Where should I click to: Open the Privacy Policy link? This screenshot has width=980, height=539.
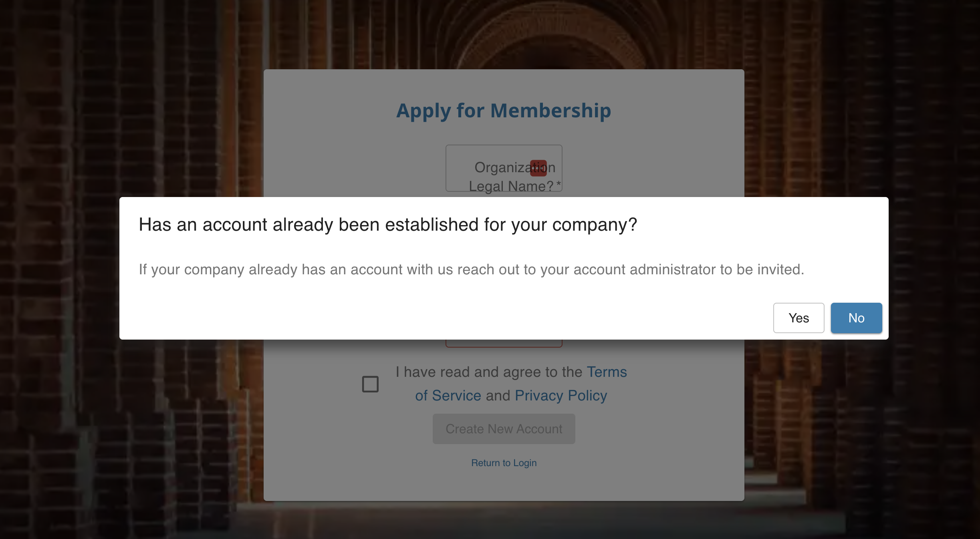tap(561, 396)
